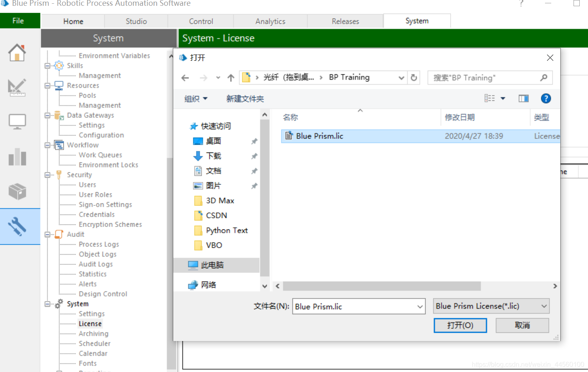This screenshot has height=372, width=588.
Task: Open the Control room monitor sidebar icon
Action: click(x=17, y=122)
